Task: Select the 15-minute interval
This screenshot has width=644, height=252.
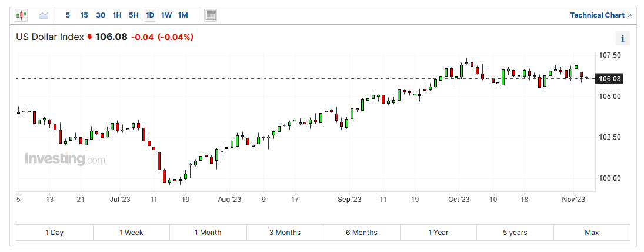Action: [x=84, y=15]
